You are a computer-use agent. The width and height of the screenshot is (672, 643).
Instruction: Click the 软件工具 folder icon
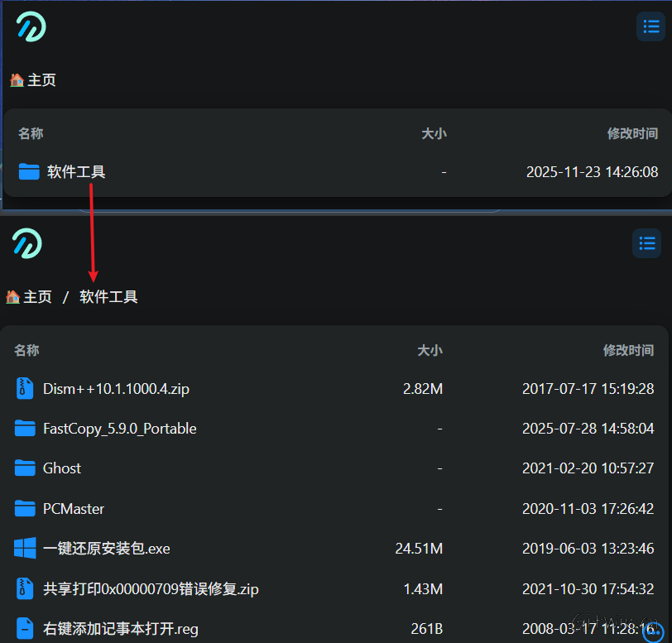29,171
